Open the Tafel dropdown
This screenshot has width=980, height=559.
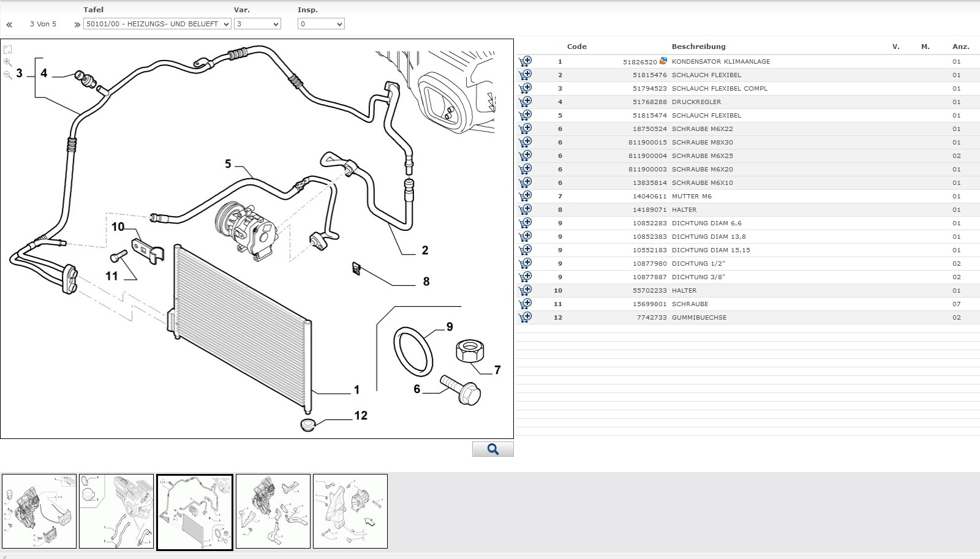click(157, 24)
